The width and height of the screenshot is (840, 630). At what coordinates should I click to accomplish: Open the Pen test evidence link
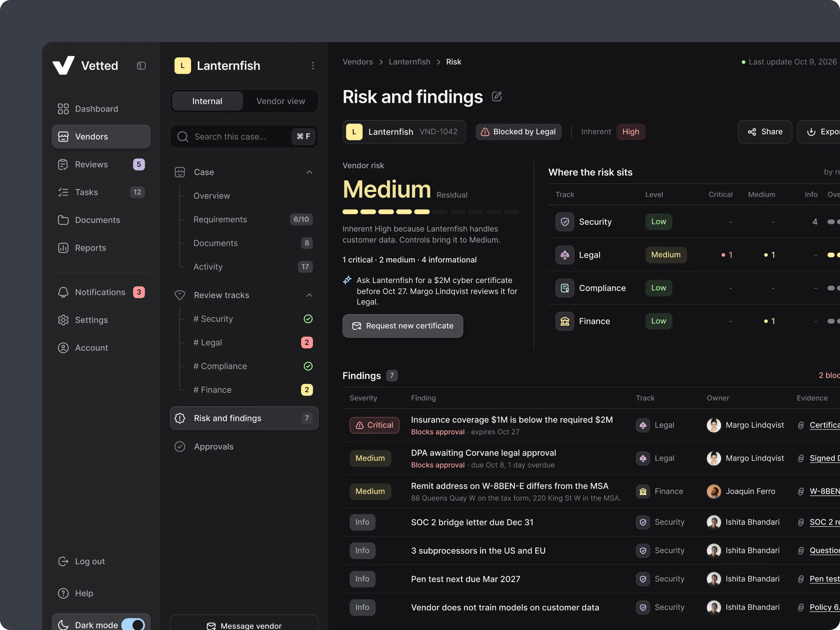(824, 579)
